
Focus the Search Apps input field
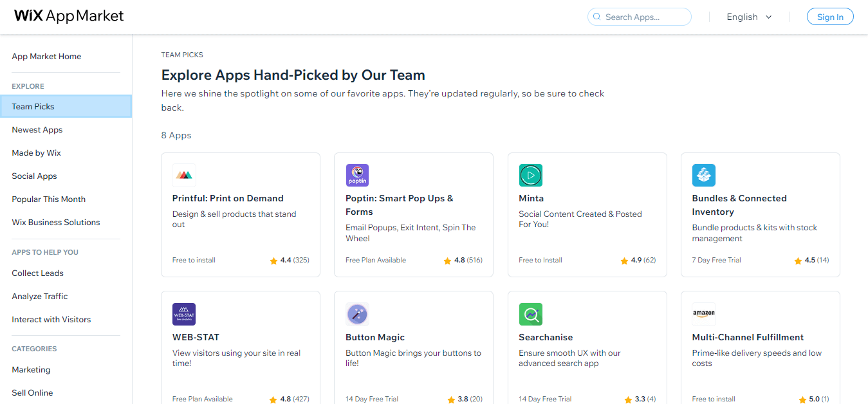click(x=643, y=17)
